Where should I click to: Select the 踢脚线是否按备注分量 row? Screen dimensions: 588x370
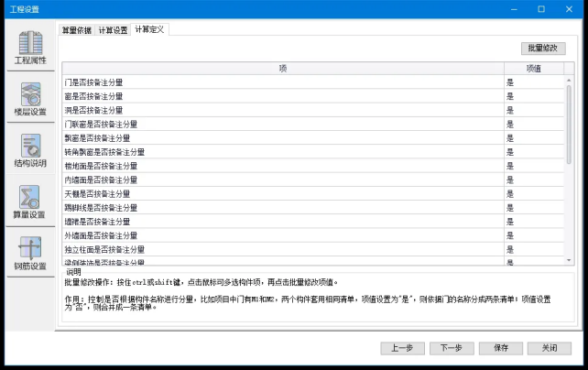point(282,207)
